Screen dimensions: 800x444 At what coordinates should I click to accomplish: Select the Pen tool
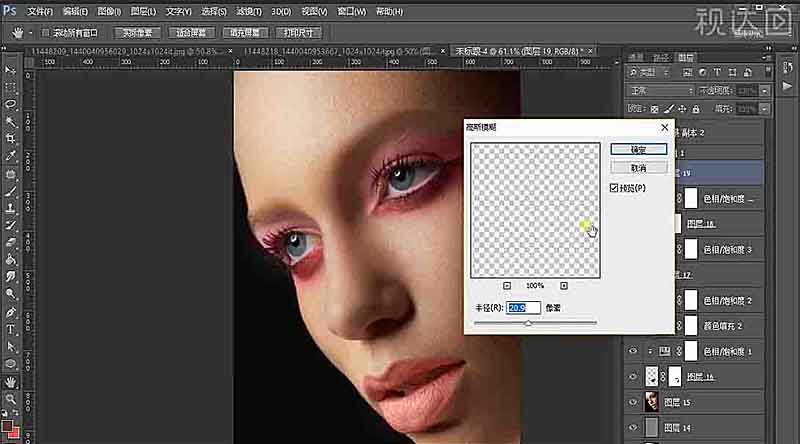(10, 312)
